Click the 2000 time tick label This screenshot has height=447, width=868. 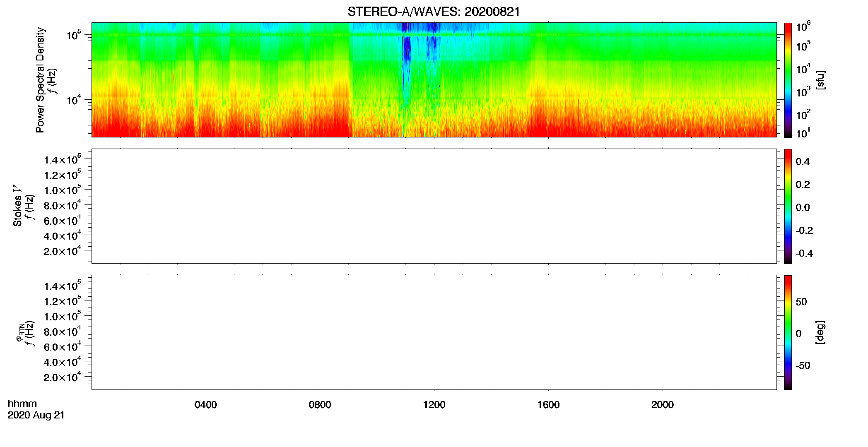click(662, 405)
